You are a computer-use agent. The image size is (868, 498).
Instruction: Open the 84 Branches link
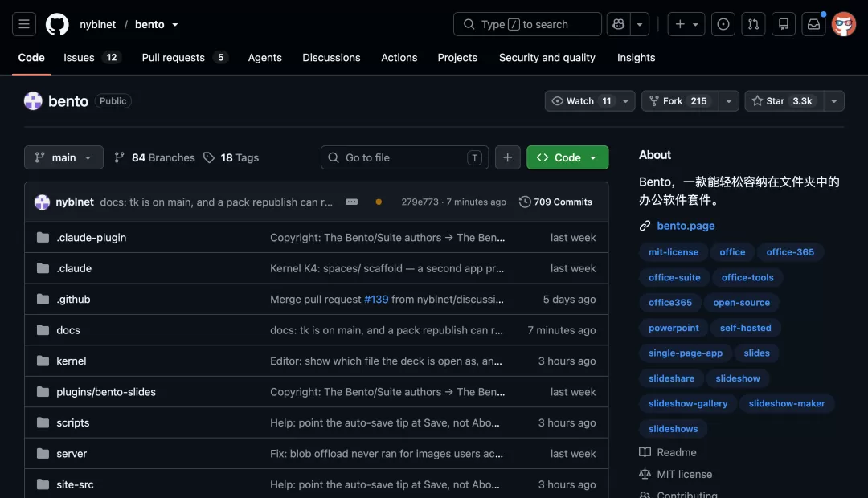(x=154, y=157)
